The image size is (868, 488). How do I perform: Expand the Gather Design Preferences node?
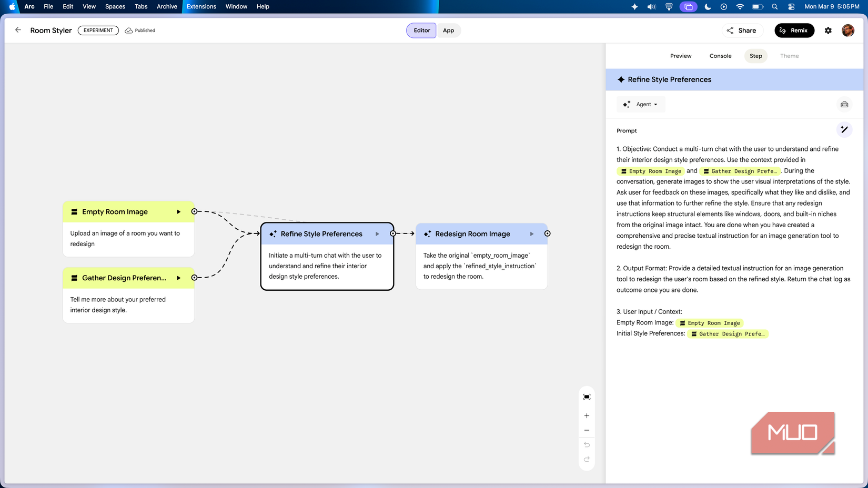click(x=178, y=278)
